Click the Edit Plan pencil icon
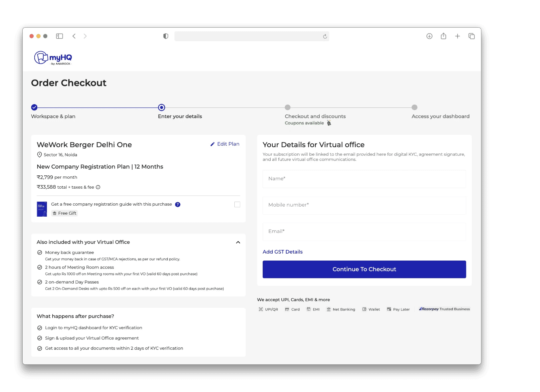The height and width of the screenshot is (392, 540). [x=212, y=144]
